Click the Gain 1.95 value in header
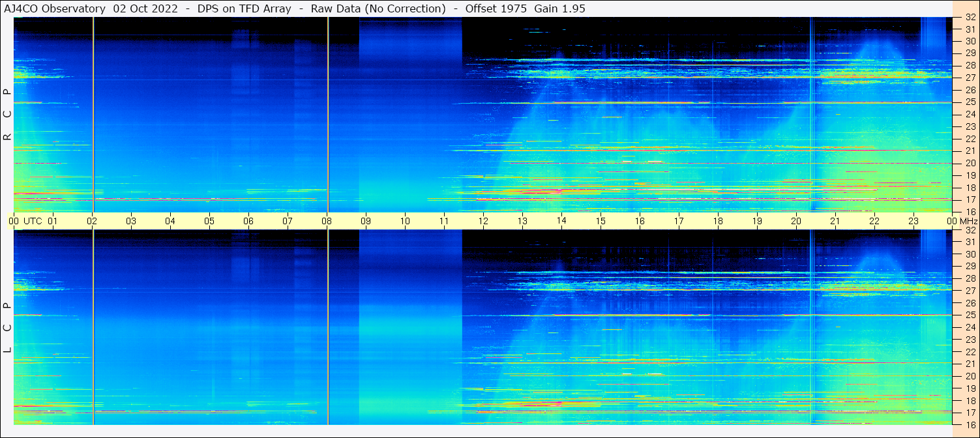980x438 pixels. point(559,8)
